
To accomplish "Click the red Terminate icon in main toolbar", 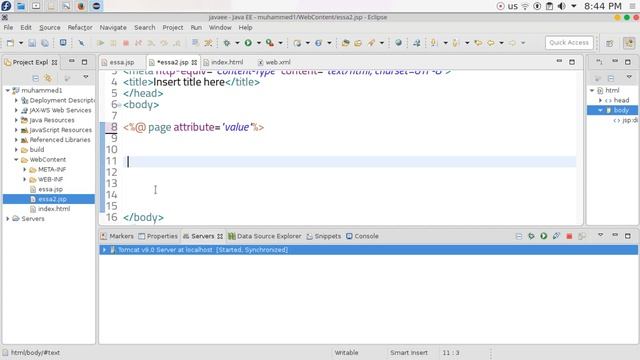I will [x=126, y=43].
